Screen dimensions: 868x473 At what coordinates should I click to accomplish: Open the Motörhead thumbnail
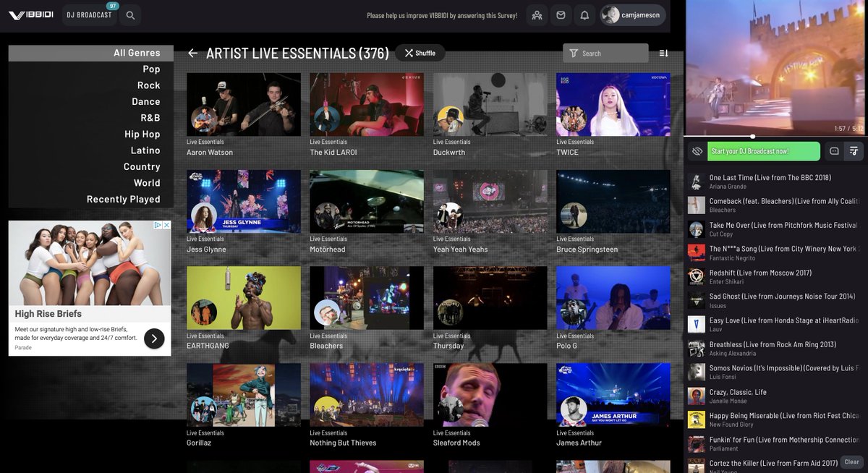[x=367, y=201]
